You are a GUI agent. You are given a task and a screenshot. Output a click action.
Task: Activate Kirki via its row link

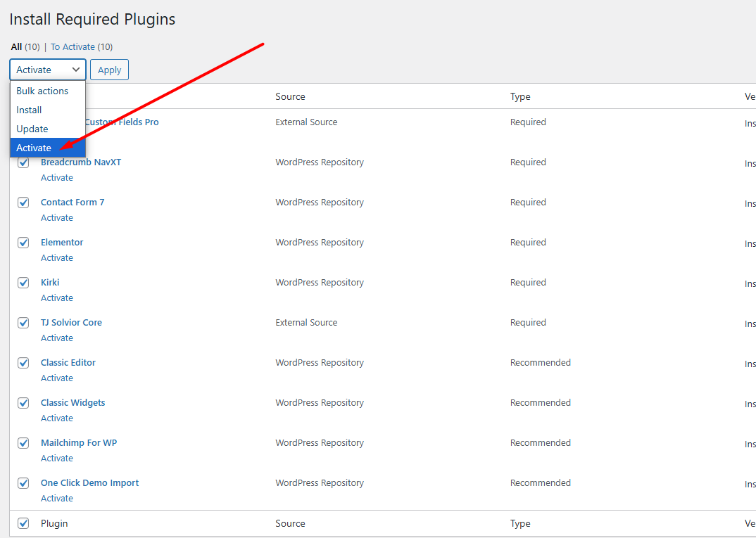[x=57, y=297]
